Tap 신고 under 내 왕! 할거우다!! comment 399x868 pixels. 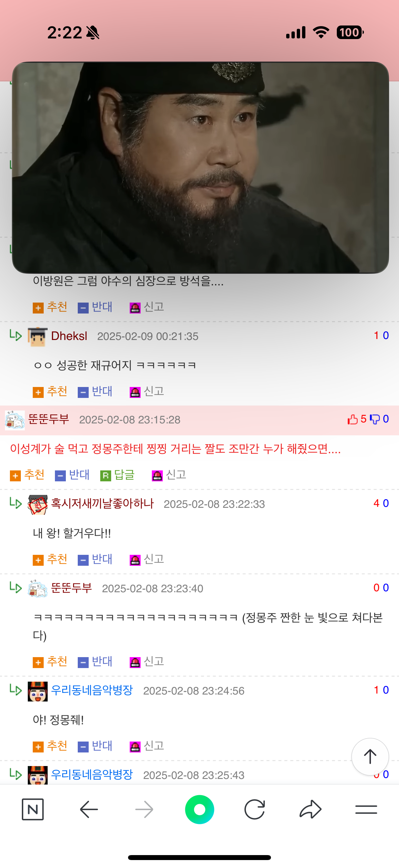[147, 559]
